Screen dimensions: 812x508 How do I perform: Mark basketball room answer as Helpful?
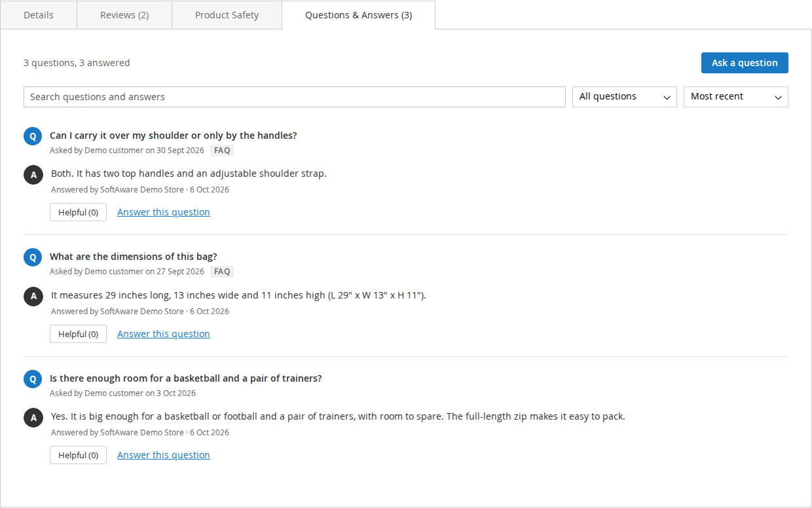pos(78,455)
